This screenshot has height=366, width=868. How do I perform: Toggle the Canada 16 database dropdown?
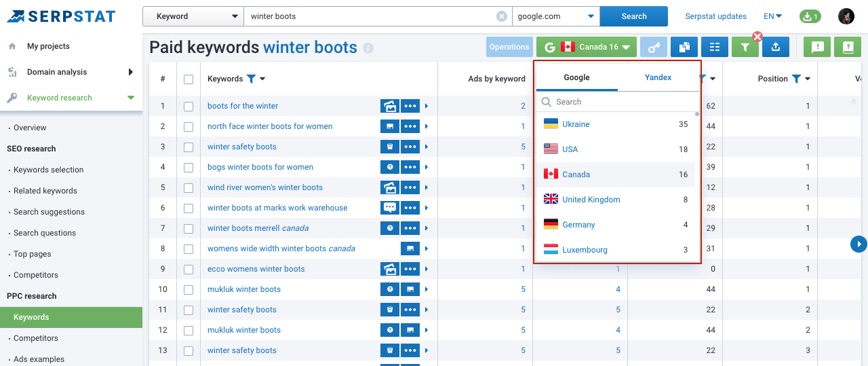point(587,47)
